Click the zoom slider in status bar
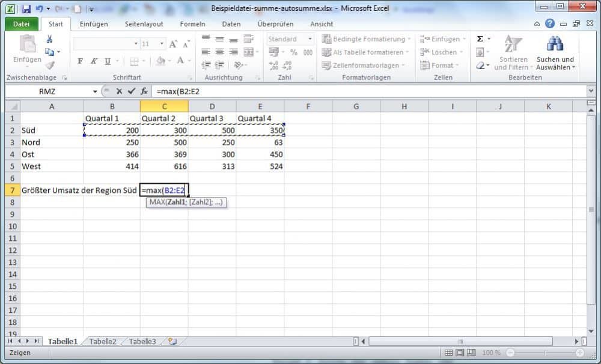The height and width of the screenshot is (364, 601). (545, 353)
